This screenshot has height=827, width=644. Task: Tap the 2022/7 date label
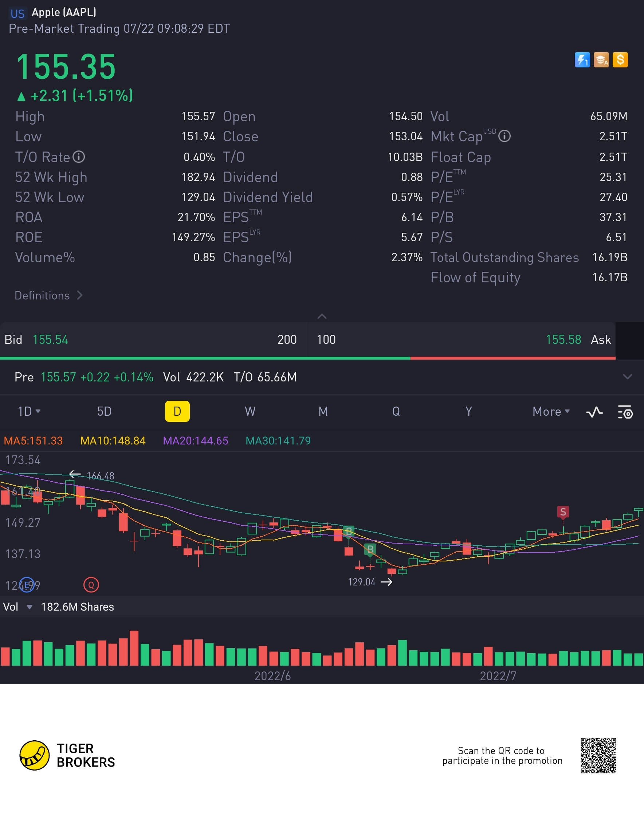click(x=498, y=676)
